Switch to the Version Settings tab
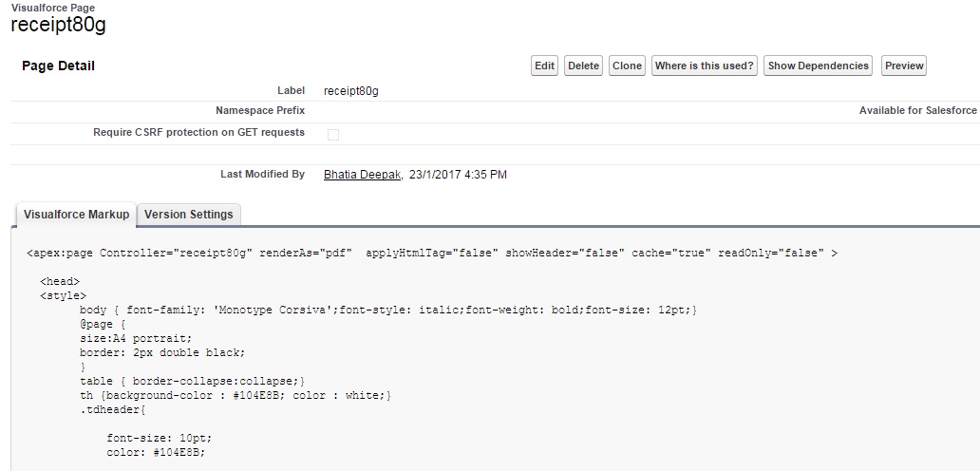Screen dimensions: 980x471 tap(188, 215)
